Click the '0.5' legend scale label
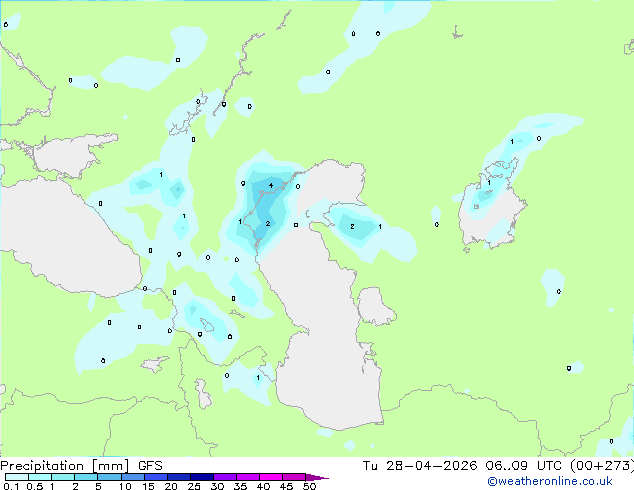 coord(35,486)
